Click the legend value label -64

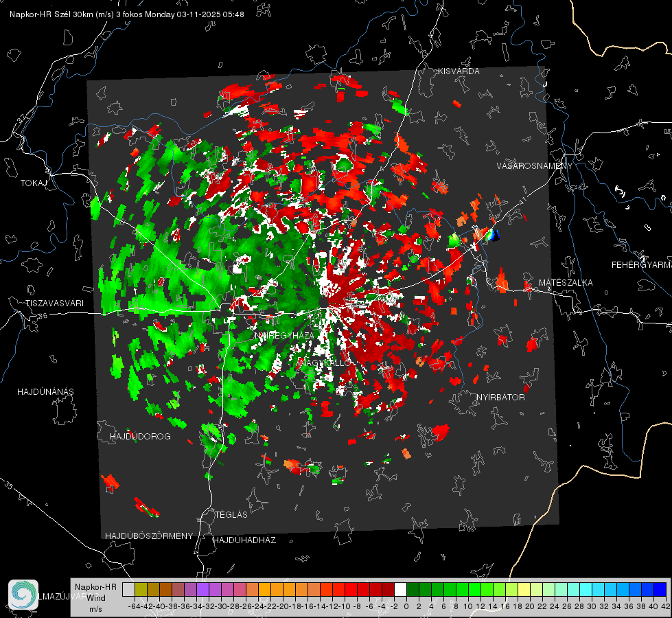(x=134, y=606)
